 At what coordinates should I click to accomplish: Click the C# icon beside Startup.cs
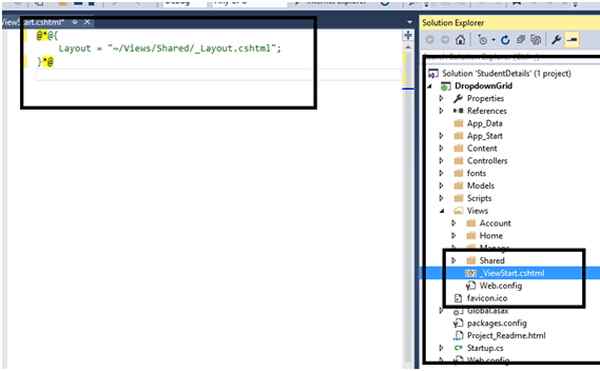pyautogui.click(x=458, y=348)
